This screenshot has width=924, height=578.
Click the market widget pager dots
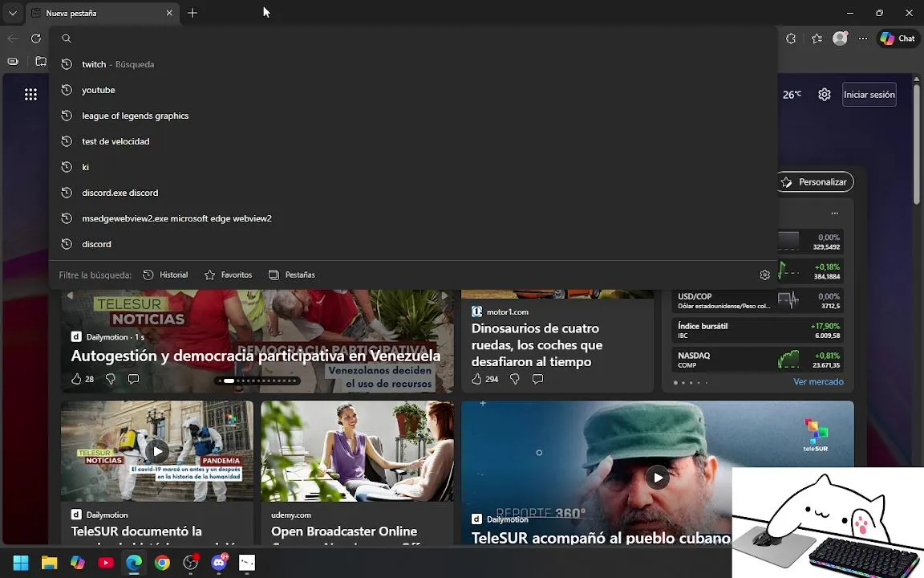click(691, 383)
